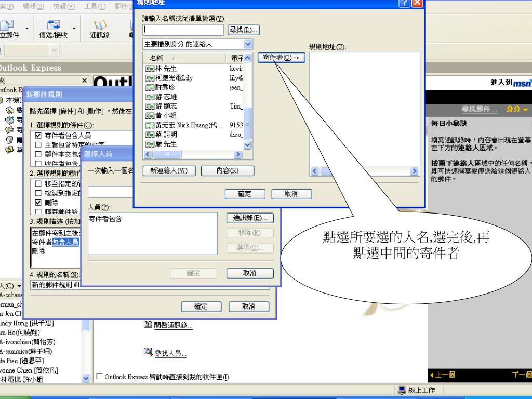Click 確定 in 新郵件規則 dialog
The height and width of the screenshot is (399, 532).
(x=201, y=307)
